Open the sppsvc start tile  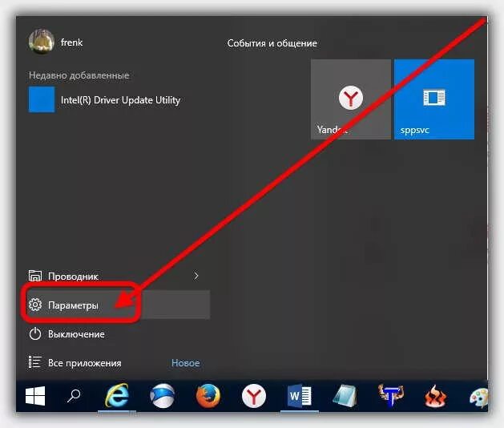click(434, 99)
